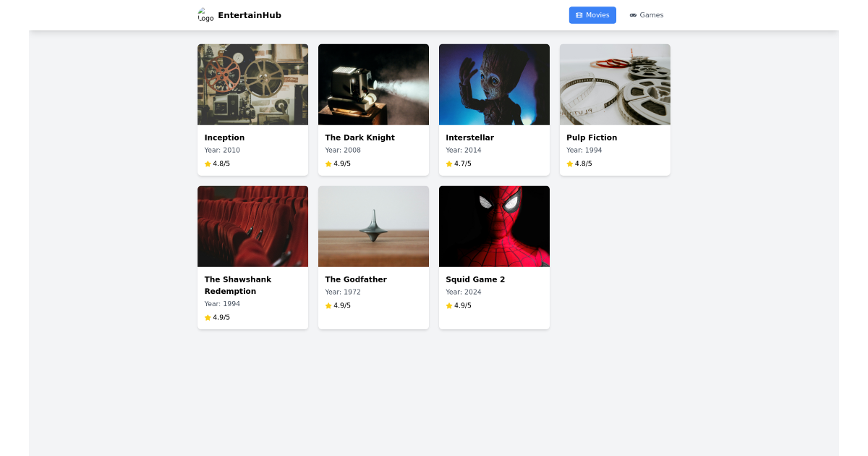This screenshot has height=456, width=868.
Task: Click the star icon on The Godfather card
Action: tap(328, 305)
